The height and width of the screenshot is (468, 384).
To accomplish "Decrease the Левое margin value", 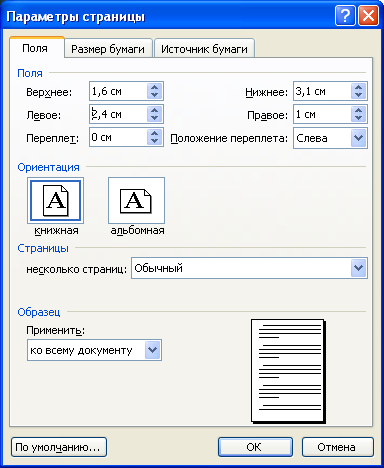I will point(154,118).
